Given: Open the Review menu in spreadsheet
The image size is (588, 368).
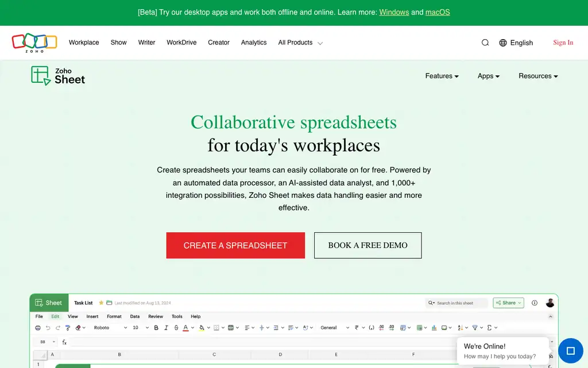Looking at the screenshot, I should (x=156, y=317).
